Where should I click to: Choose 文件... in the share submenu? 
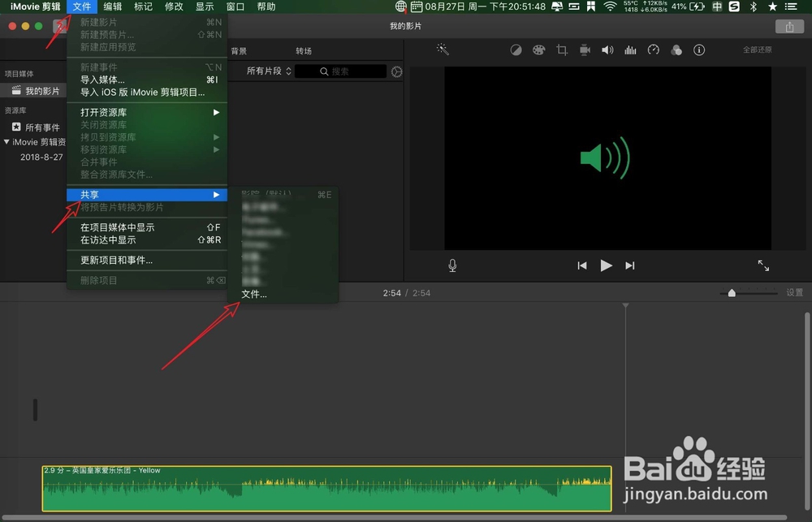(x=283, y=294)
